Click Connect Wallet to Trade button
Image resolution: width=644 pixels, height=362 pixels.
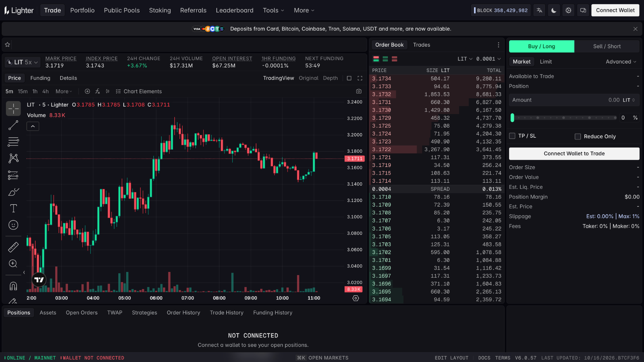[574, 154]
